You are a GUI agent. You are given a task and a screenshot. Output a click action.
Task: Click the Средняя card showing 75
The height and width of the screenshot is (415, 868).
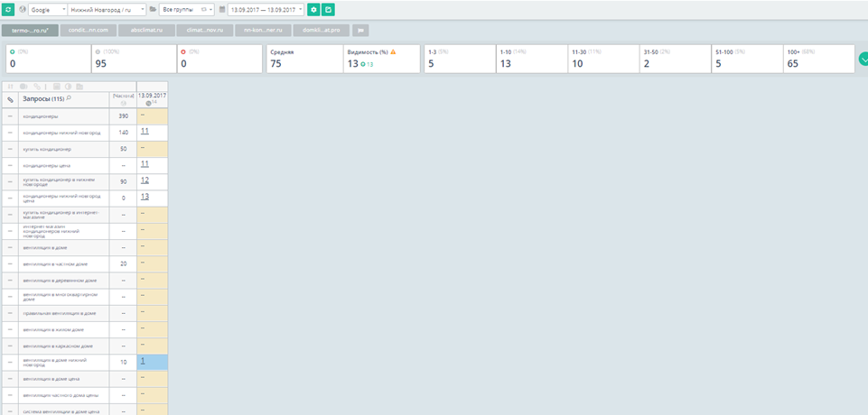point(304,59)
